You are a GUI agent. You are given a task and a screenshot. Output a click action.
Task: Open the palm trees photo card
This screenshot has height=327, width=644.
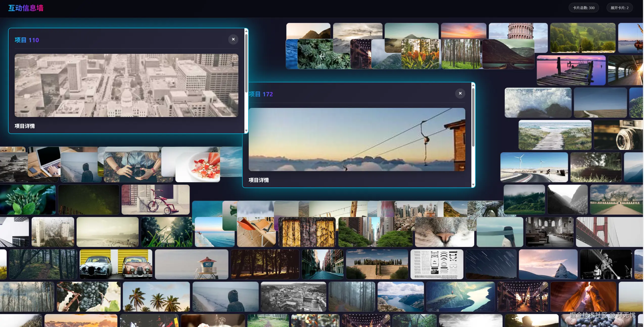156,296
